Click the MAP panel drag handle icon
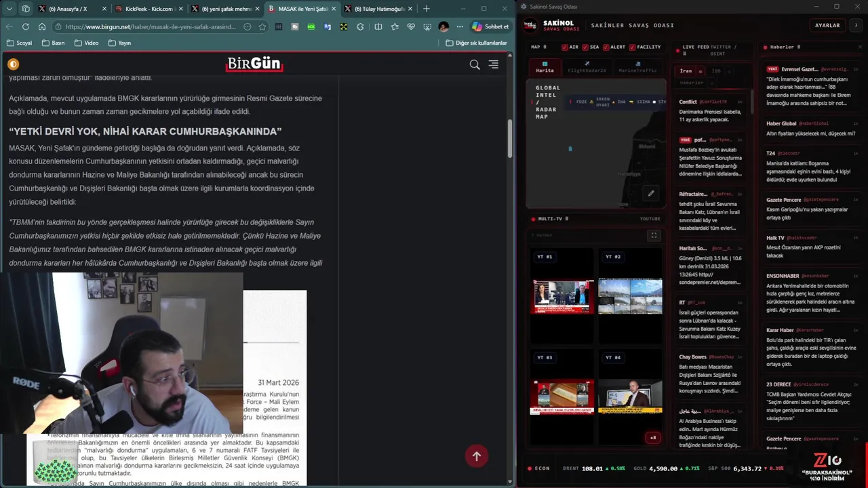The height and width of the screenshot is (488, 868). click(x=545, y=47)
